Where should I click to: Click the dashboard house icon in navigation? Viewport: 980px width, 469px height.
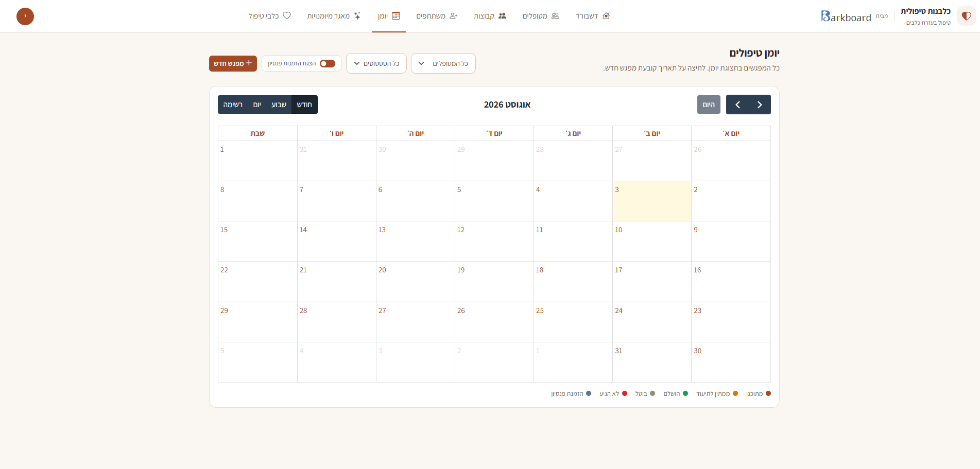[606, 16]
